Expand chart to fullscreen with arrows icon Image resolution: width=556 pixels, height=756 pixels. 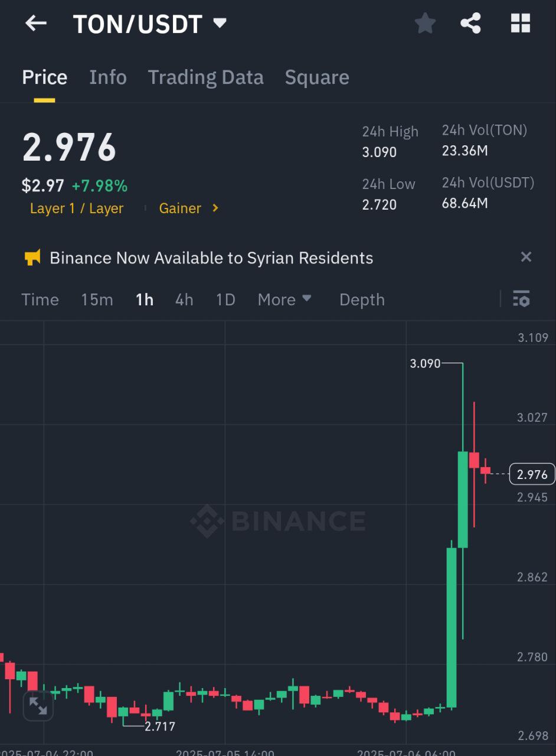click(38, 706)
